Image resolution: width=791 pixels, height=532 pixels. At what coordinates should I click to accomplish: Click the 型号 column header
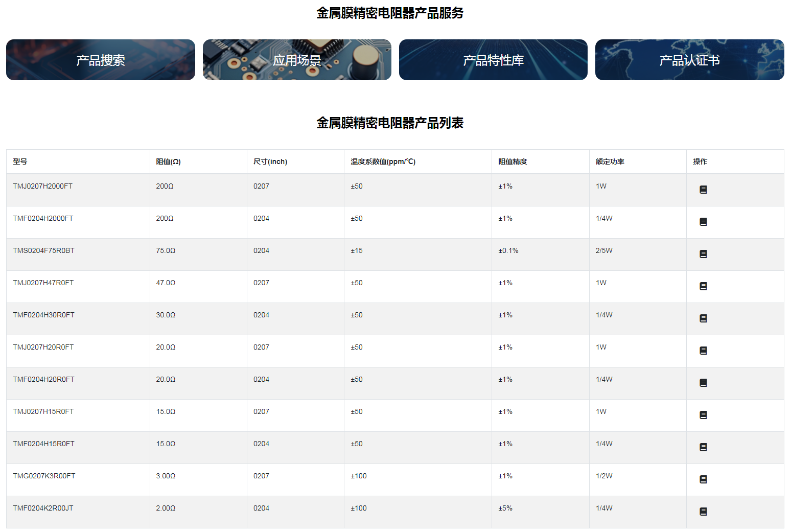pos(20,161)
